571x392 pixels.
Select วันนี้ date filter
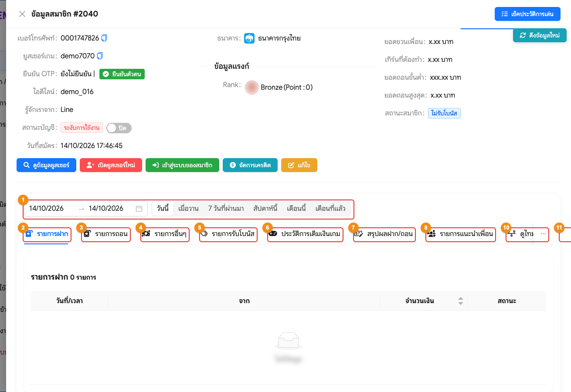163,209
